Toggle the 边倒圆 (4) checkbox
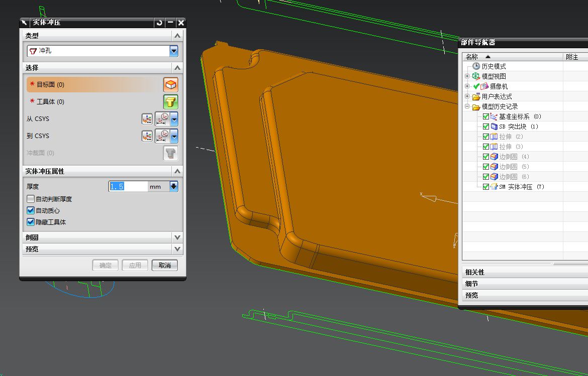The height and width of the screenshot is (376, 588). [x=485, y=157]
